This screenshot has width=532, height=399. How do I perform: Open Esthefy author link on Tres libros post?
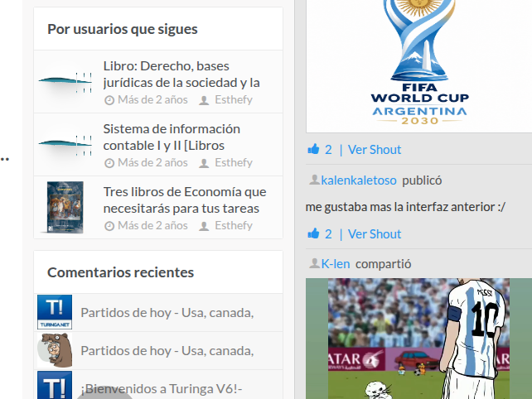click(x=234, y=225)
